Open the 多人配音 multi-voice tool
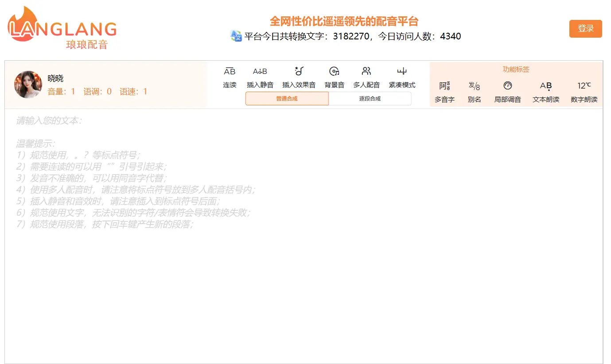 point(366,71)
